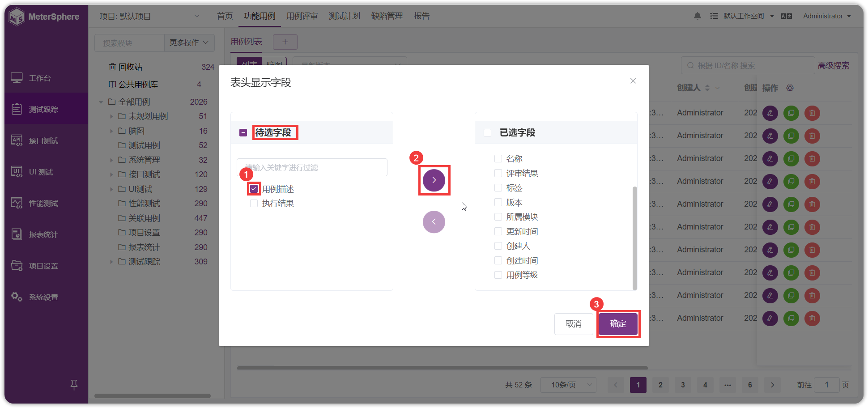Check the 评审结果 field checkbox
The height and width of the screenshot is (408, 868).
click(x=498, y=173)
